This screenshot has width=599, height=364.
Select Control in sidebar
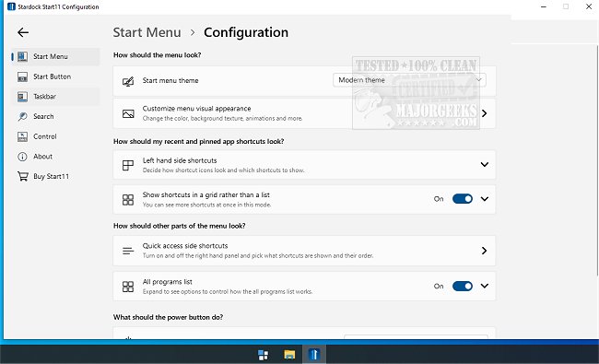56,136
